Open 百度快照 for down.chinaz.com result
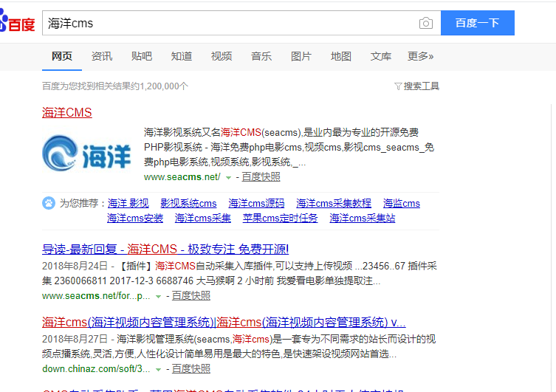Image resolution: width=556 pixels, height=392 pixels. pyautogui.click(x=191, y=369)
